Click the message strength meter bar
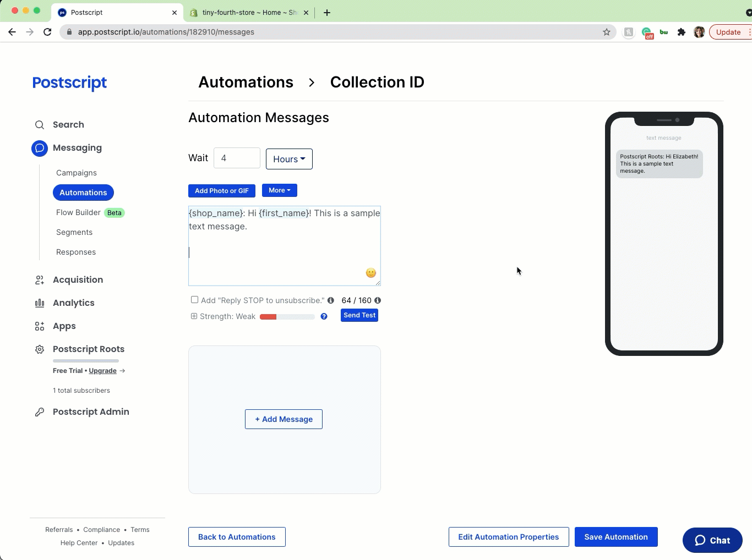This screenshot has width=752, height=560. pyautogui.click(x=287, y=317)
